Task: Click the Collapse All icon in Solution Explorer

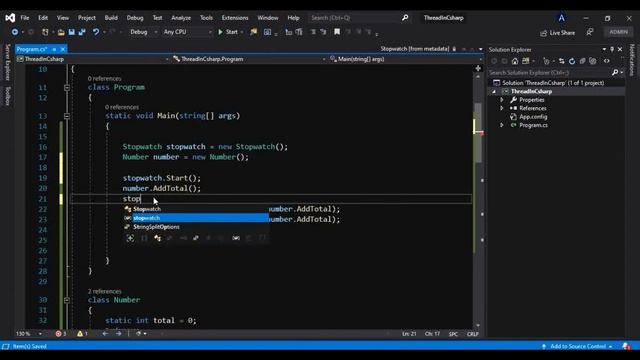Action: 582,61
